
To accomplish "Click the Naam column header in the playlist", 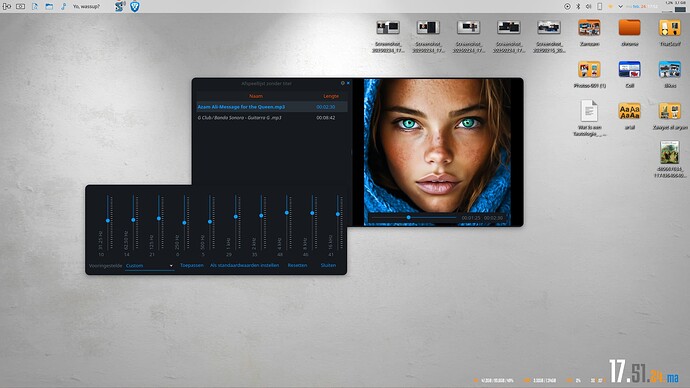I will pyautogui.click(x=256, y=96).
